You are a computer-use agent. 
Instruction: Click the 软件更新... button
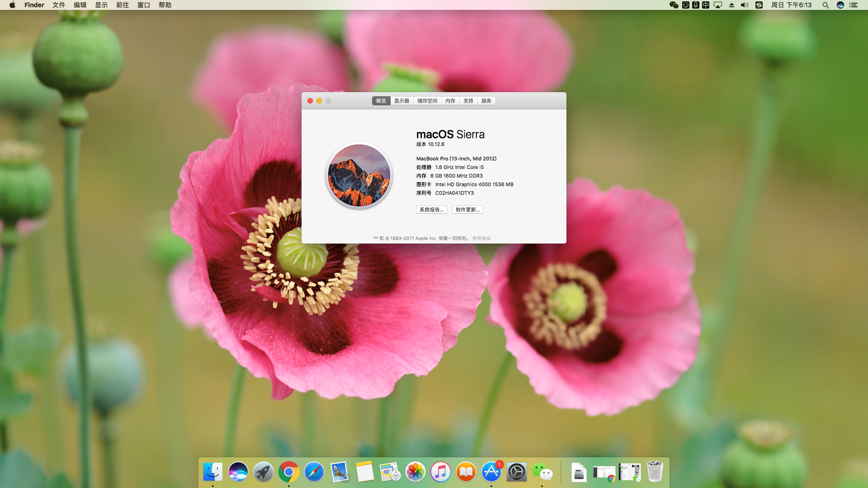click(x=468, y=210)
